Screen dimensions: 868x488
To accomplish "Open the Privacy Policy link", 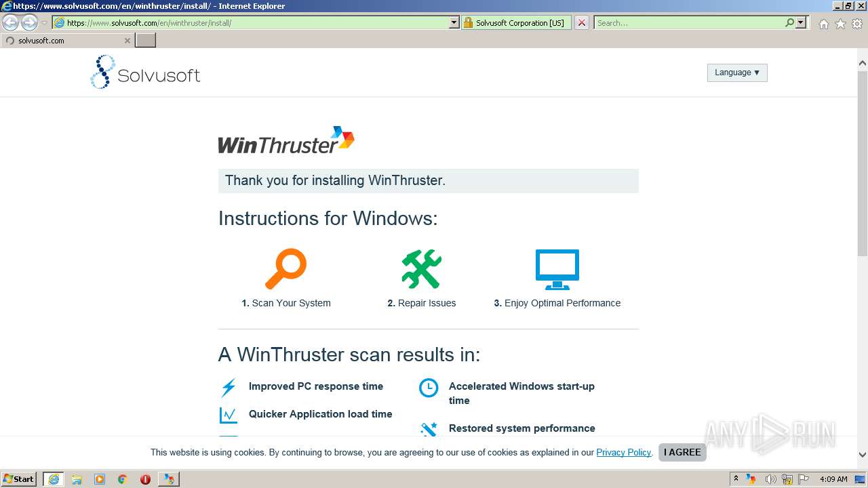I will (623, 452).
